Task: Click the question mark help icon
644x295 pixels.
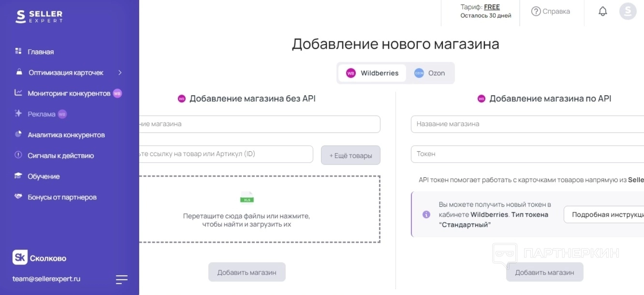Action: click(x=536, y=11)
